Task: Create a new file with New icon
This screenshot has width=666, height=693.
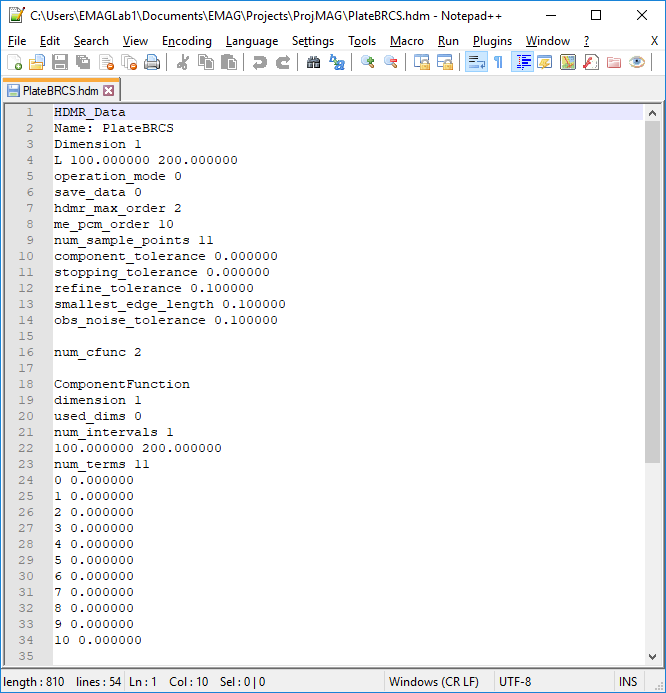Action: point(15,62)
